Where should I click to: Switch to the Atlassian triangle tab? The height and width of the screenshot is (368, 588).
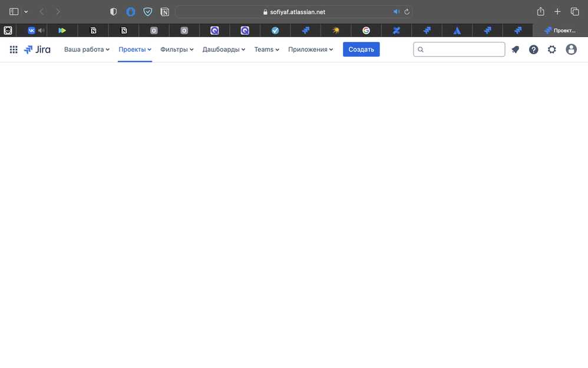click(x=457, y=31)
